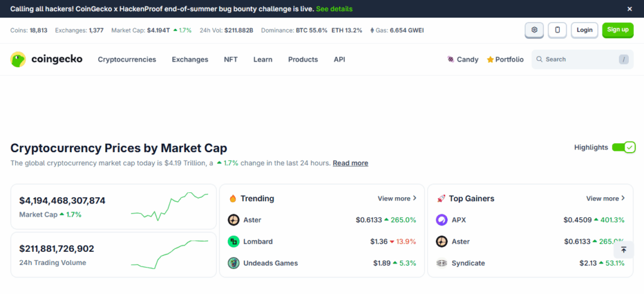Click the Login button
The image size is (644, 294).
click(584, 30)
